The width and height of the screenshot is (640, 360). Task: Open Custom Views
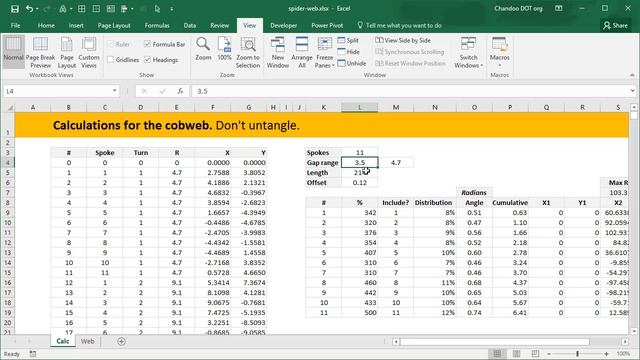click(89, 53)
